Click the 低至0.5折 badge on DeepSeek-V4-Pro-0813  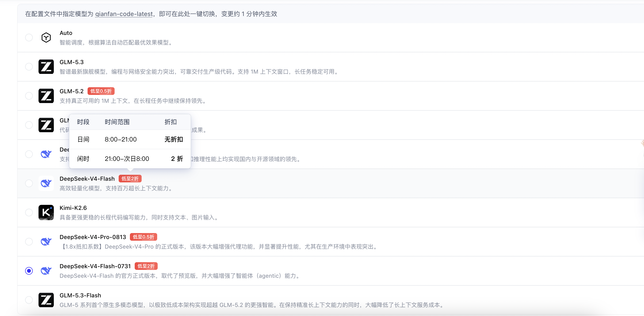(144, 237)
